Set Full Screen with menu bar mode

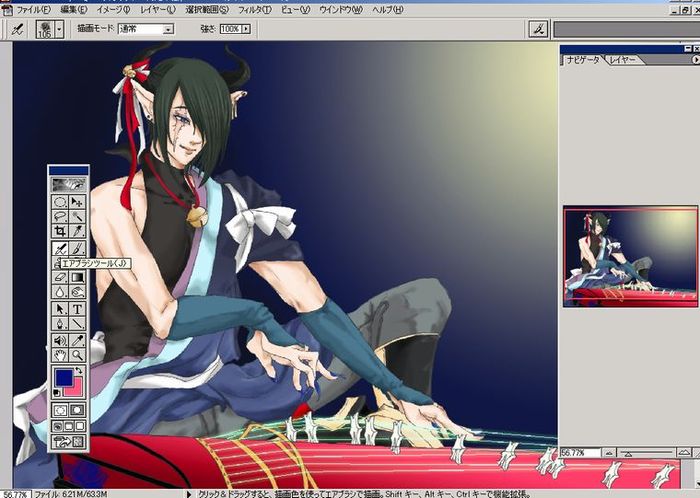click(69, 426)
